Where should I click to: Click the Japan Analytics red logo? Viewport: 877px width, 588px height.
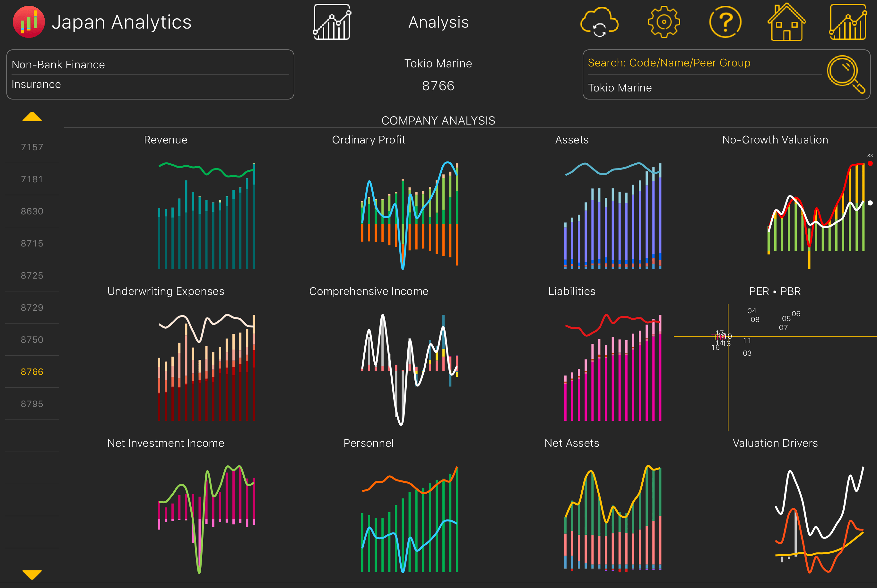click(29, 22)
